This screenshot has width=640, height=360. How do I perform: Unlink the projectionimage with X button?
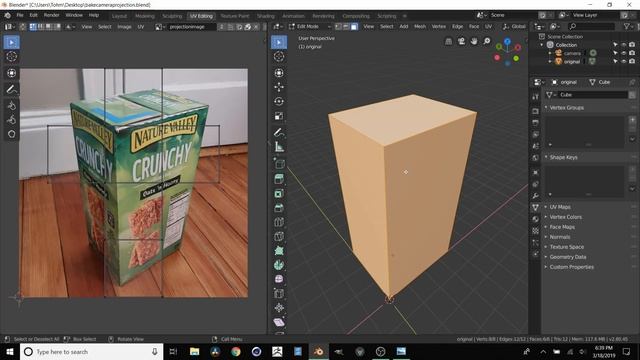(256, 27)
